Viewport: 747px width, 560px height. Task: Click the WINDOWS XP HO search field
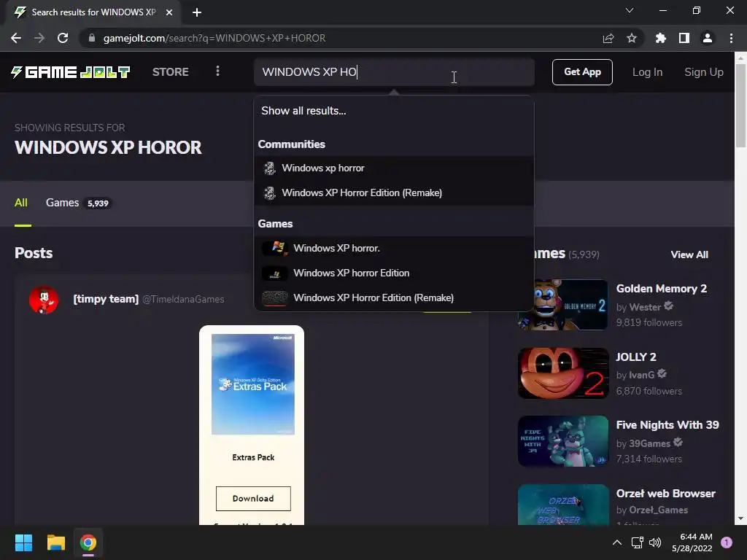pyautogui.click(x=394, y=72)
